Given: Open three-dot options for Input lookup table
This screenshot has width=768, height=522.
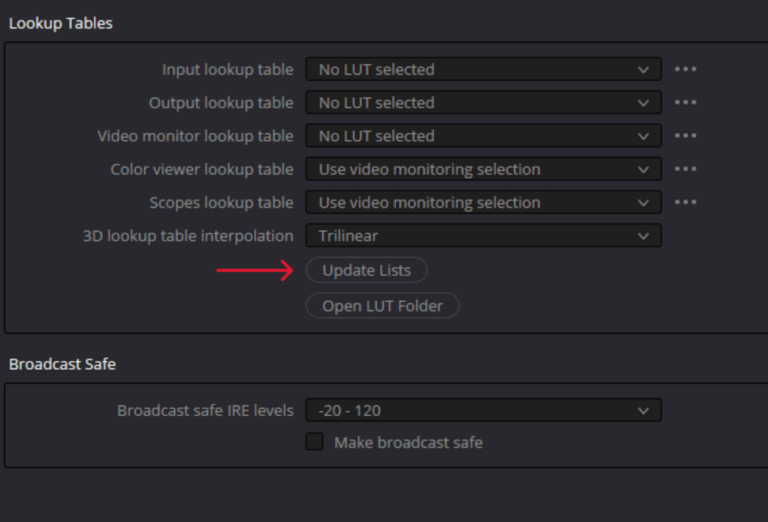Looking at the screenshot, I should point(685,69).
